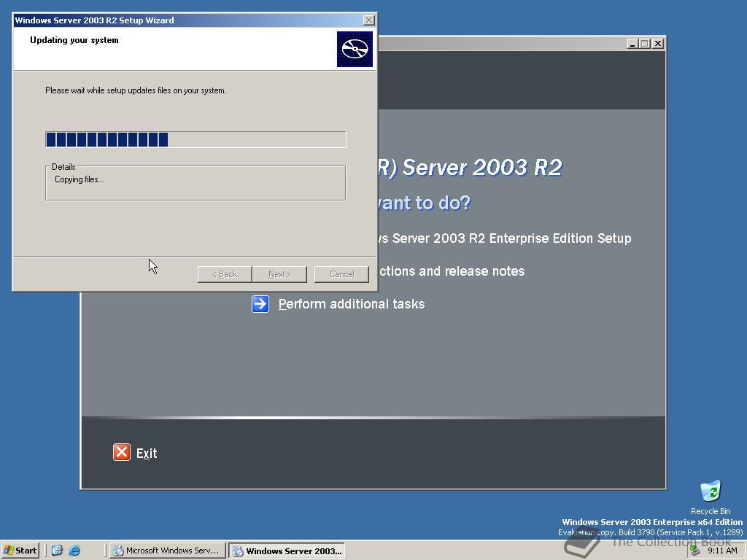Minimize the background autorun window
Viewport: 747px width, 560px height.
632,43
